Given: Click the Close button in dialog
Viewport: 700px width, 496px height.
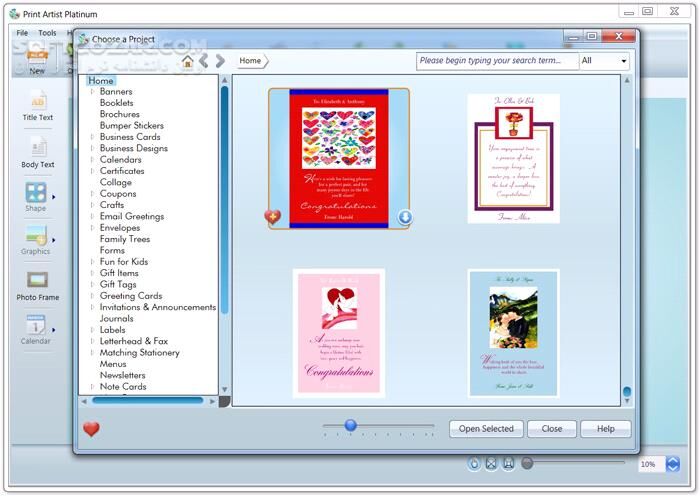Looking at the screenshot, I should (x=552, y=429).
